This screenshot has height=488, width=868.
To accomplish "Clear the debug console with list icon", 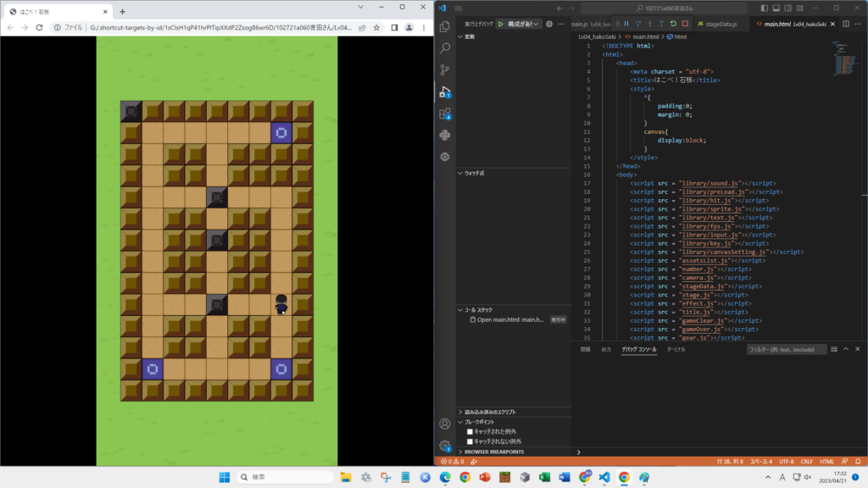I will 834,349.
